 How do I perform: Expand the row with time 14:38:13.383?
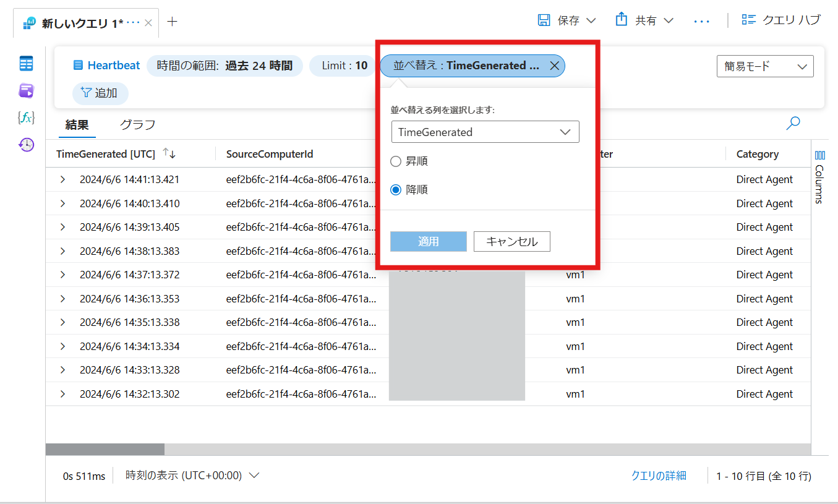click(x=62, y=251)
